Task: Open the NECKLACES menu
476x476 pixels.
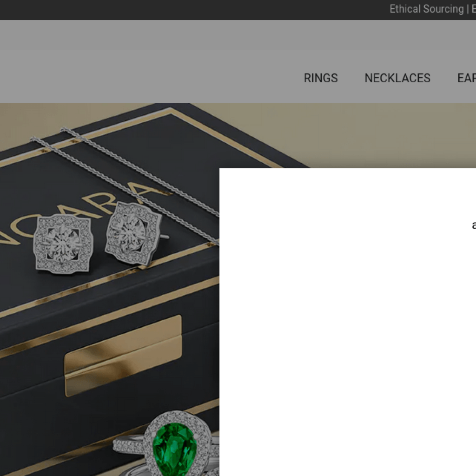Action: click(397, 78)
